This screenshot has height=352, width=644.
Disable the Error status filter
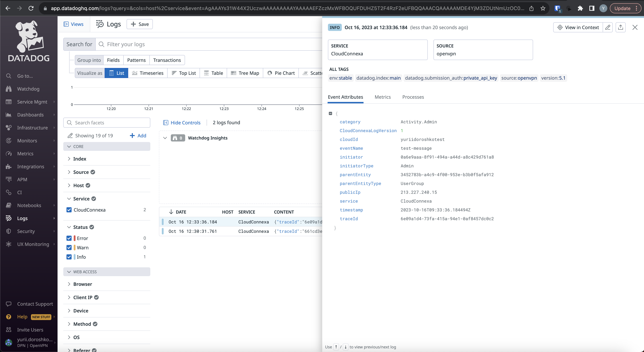pos(69,238)
